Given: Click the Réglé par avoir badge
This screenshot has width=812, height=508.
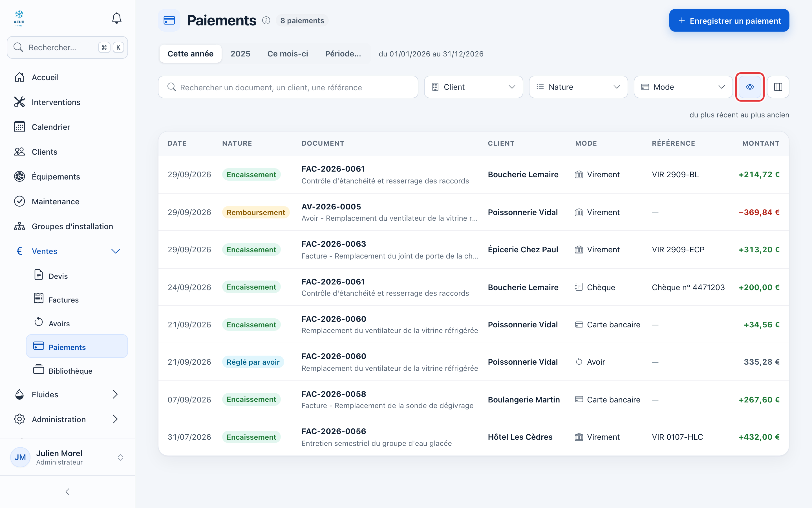Looking at the screenshot, I should tap(253, 362).
